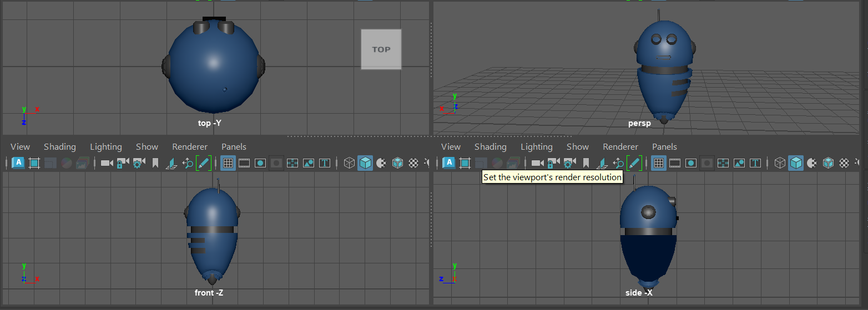
Task: Click Grease Pencil icon in side view toolbar
Action: pyautogui.click(x=634, y=163)
